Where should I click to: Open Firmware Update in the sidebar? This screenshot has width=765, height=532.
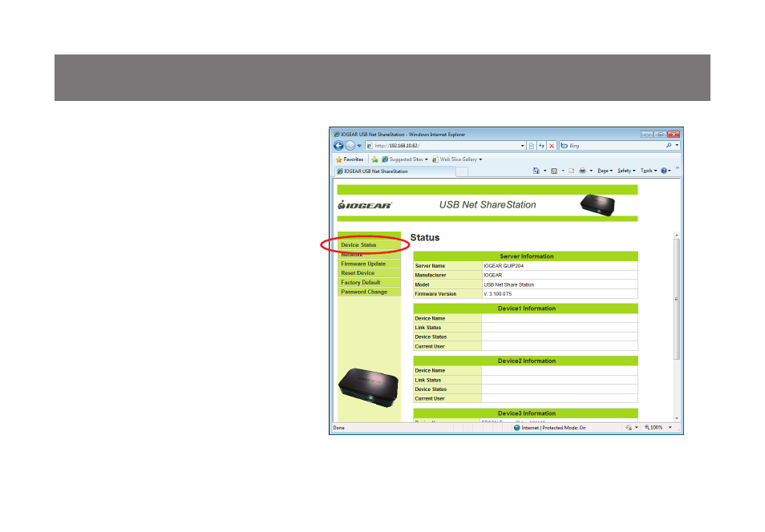point(363,264)
